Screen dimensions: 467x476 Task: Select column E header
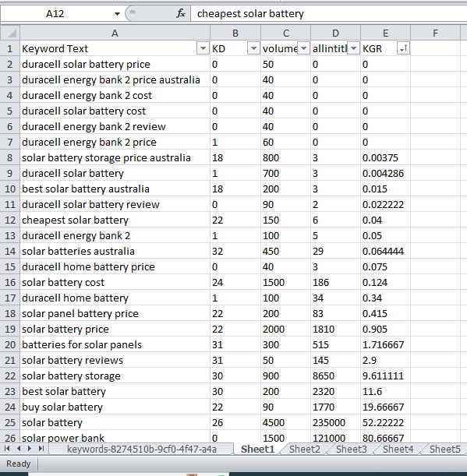[x=385, y=33]
